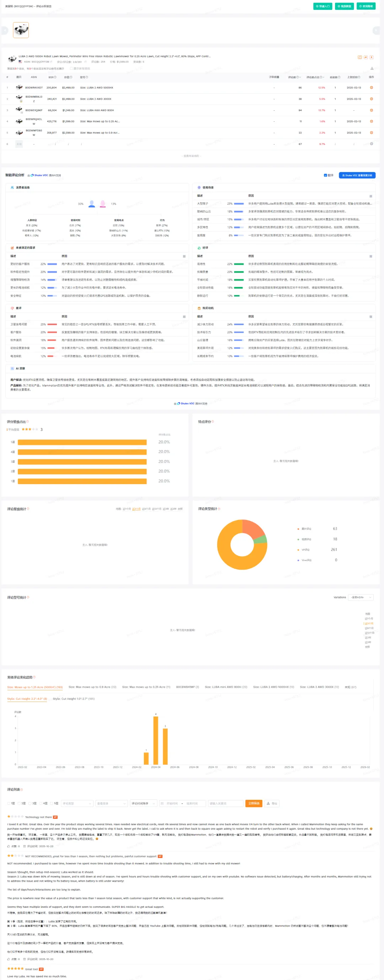Click the action icon for LUBA 2 AWD 3000X row
The image size is (384, 980).
click(x=372, y=99)
